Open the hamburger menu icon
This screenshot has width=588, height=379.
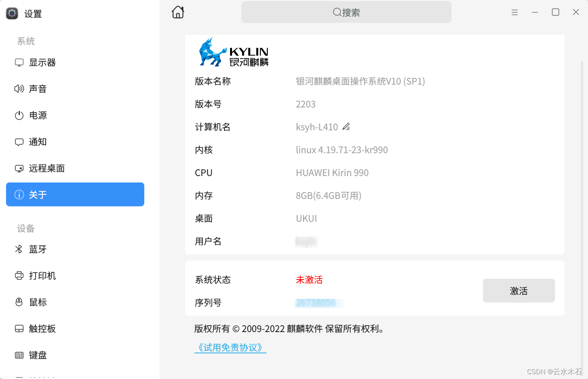click(x=515, y=12)
